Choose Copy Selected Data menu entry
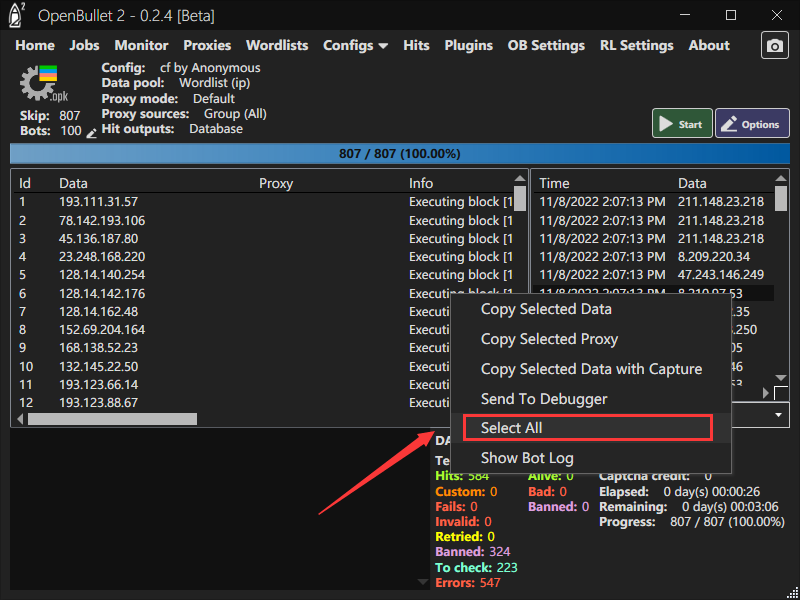The image size is (800, 600). point(546,309)
